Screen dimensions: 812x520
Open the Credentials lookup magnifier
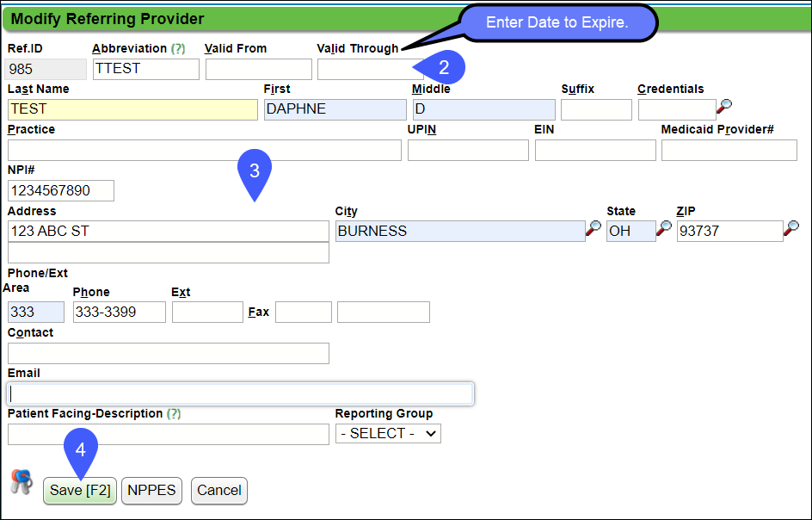click(725, 108)
